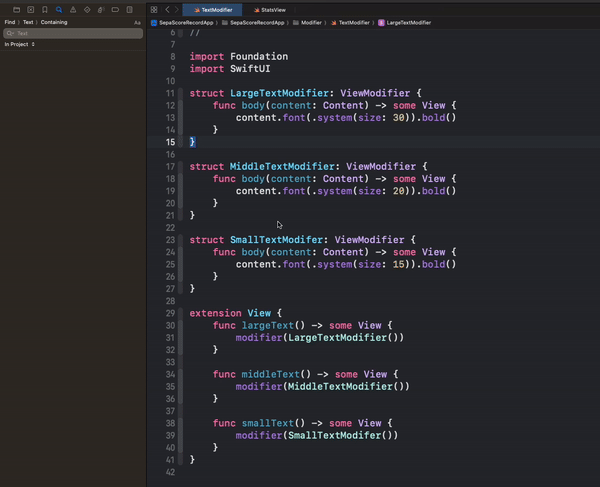Click the Modifier folder in the breadcrumb
The height and width of the screenshot is (487, 600).
click(313, 21)
